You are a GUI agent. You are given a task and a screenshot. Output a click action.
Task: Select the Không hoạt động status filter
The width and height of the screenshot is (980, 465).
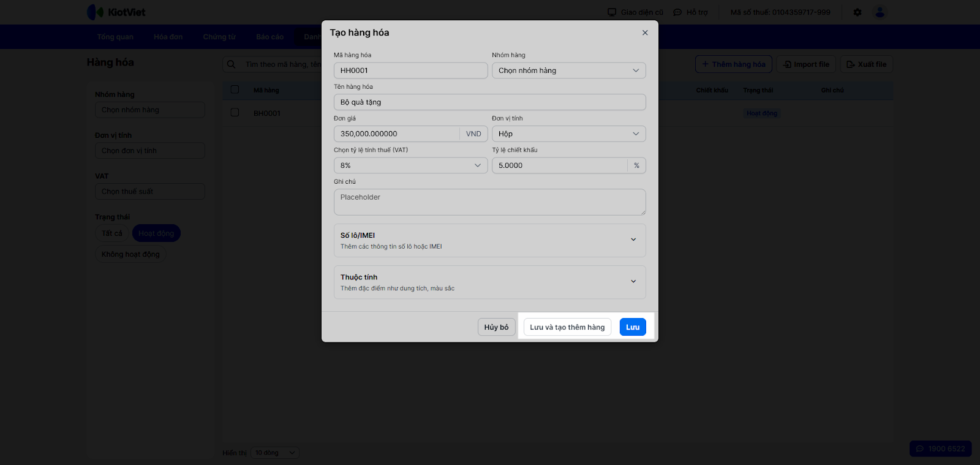point(130,254)
